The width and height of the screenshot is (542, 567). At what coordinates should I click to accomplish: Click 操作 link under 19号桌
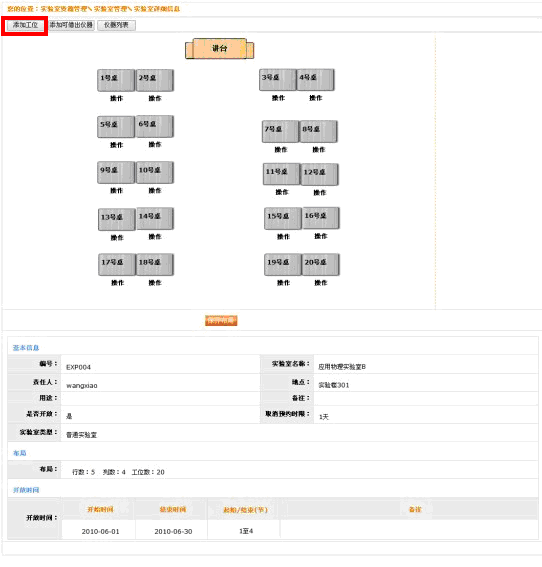(x=283, y=283)
